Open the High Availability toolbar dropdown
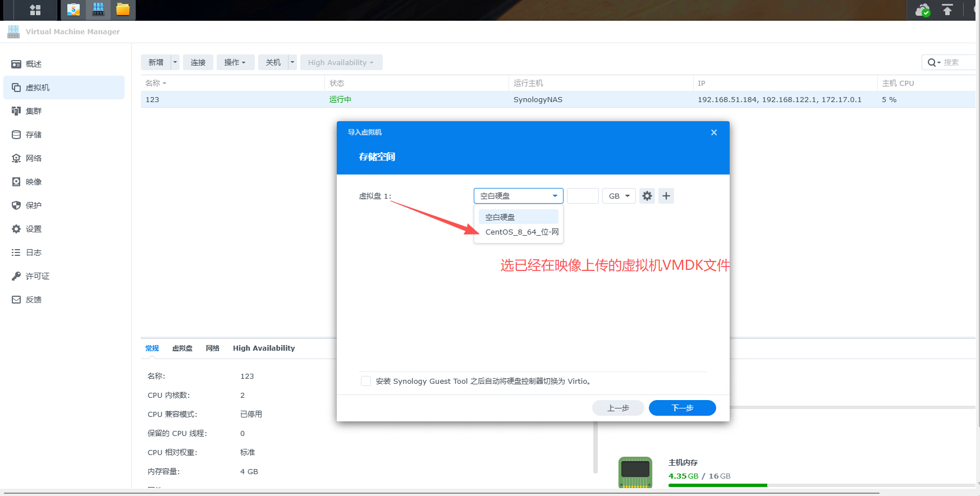The image size is (980, 496). [341, 62]
